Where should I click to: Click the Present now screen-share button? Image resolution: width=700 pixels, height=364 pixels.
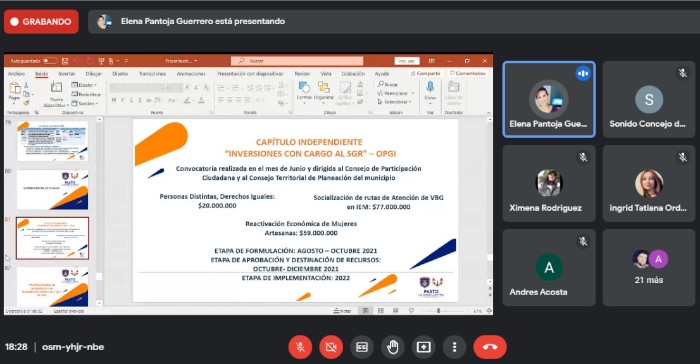pos(424,347)
